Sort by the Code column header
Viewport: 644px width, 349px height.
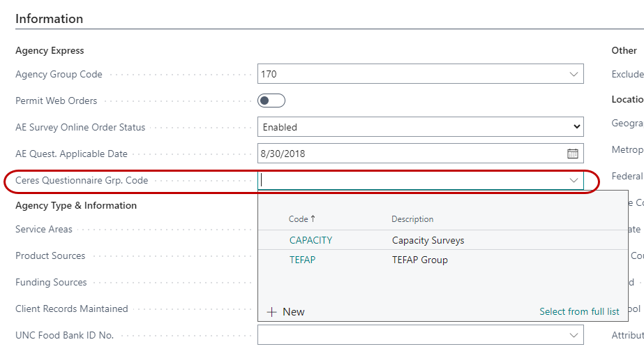(301, 219)
